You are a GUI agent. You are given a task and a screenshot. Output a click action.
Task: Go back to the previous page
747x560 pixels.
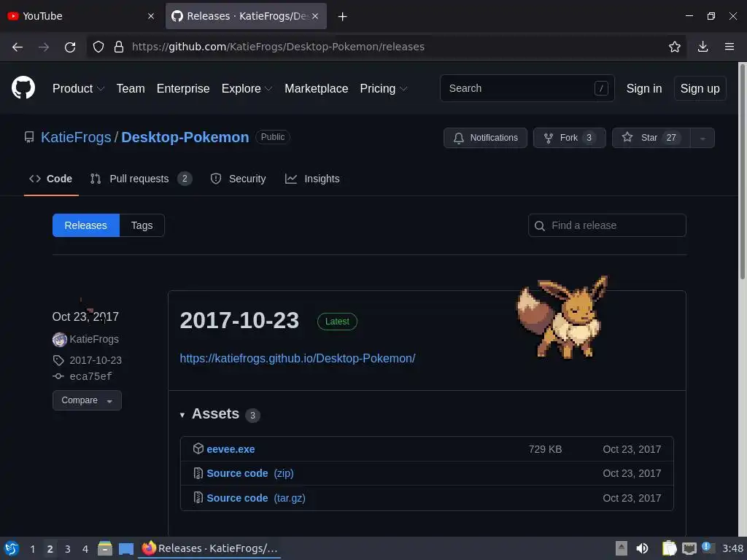pyautogui.click(x=18, y=47)
